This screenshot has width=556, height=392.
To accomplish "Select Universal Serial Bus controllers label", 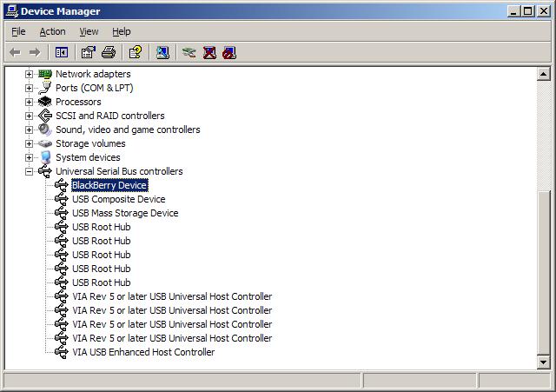I will (x=119, y=171).
